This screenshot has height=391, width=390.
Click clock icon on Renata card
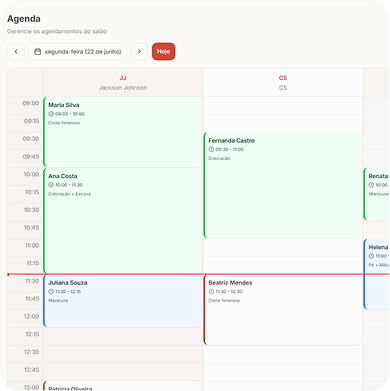point(371,185)
